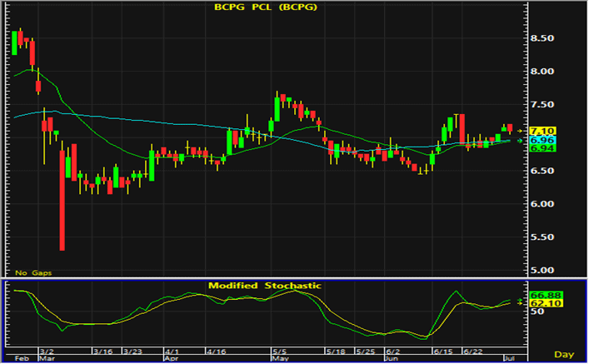Click the 5/18 date marker
The width and height of the screenshot is (589, 364).
pos(336,352)
